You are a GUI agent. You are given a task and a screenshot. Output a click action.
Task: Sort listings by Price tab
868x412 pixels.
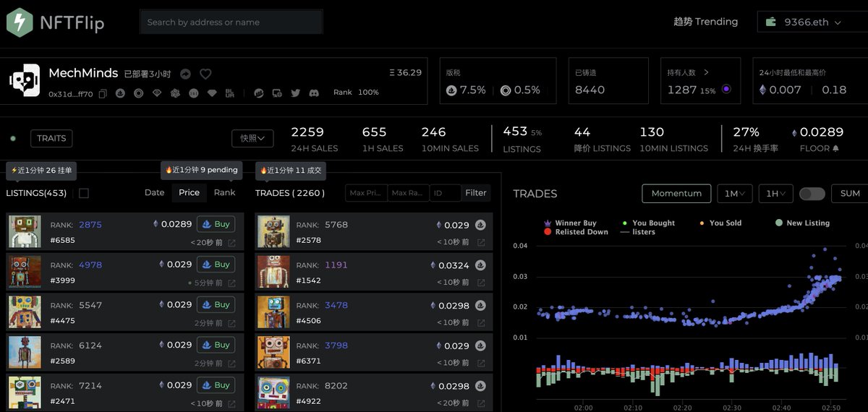[x=189, y=192]
